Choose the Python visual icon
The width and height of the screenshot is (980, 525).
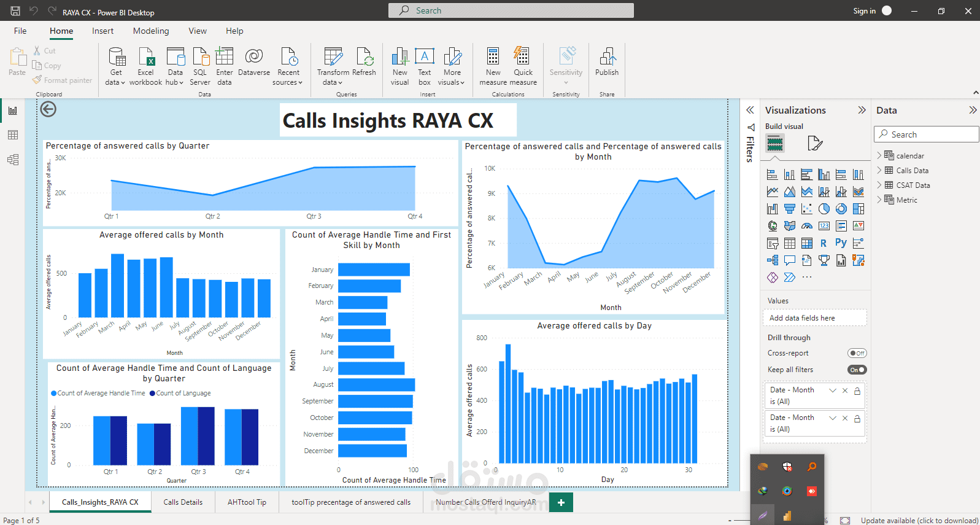point(841,243)
